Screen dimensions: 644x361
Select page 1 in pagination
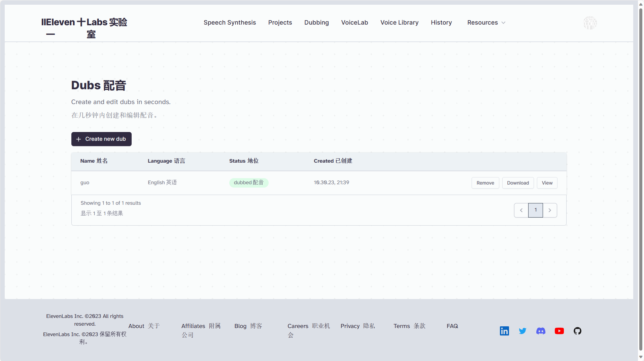pos(536,210)
